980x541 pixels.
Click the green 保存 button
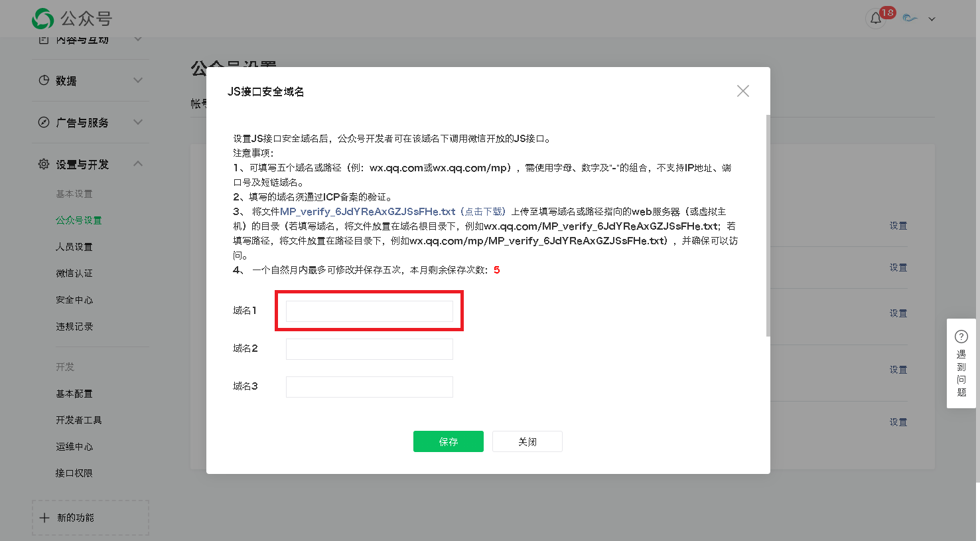[448, 441]
